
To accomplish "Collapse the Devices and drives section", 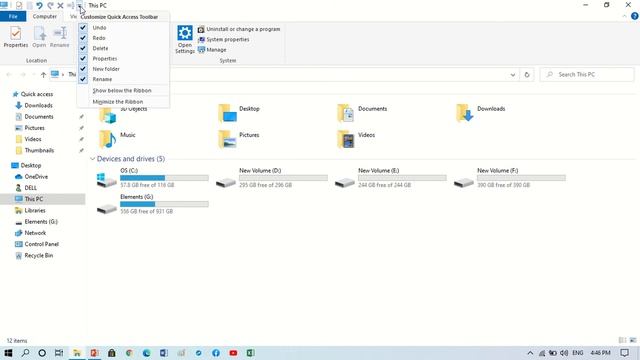I will coord(93,159).
